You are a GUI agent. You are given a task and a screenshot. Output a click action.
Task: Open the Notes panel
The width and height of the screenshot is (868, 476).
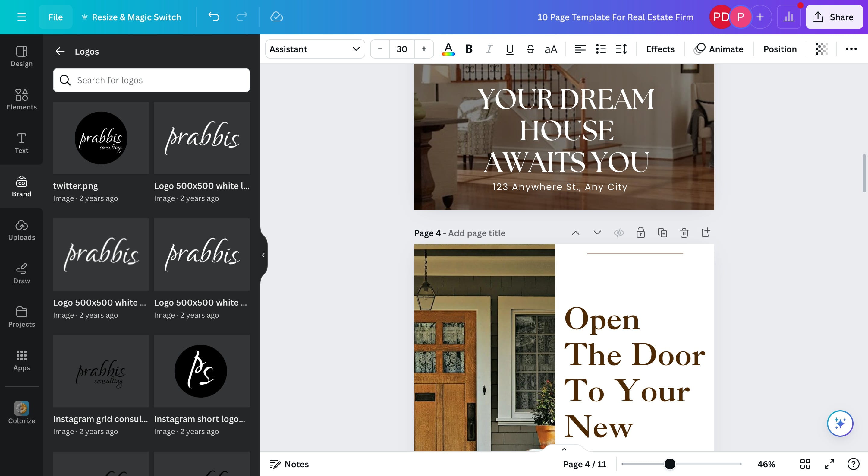click(289, 464)
